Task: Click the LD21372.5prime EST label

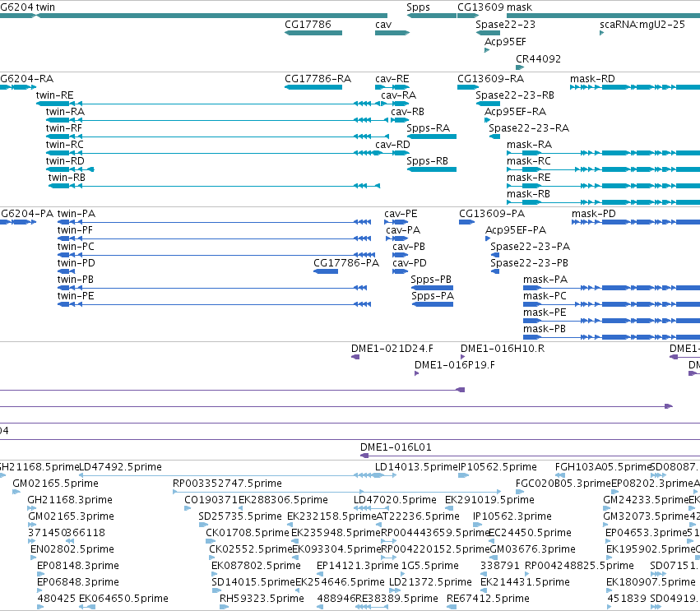Action: tap(430, 582)
